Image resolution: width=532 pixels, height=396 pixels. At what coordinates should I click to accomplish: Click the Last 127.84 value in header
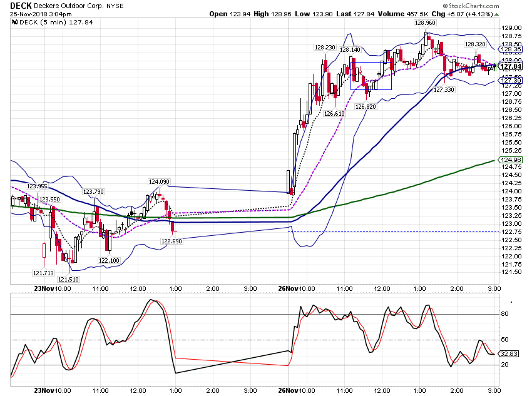coord(356,14)
